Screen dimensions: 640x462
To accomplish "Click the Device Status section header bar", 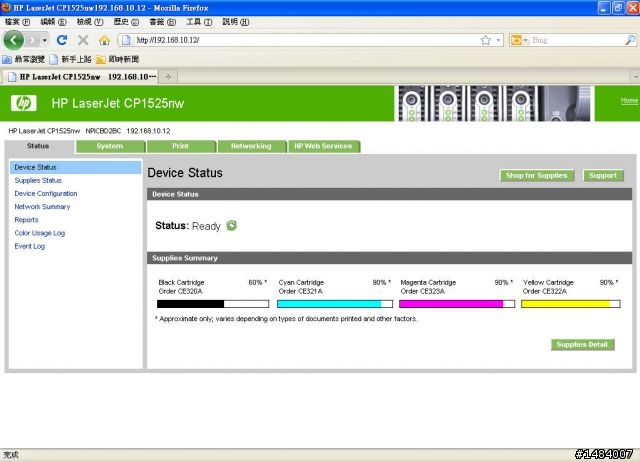I will point(389,194).
